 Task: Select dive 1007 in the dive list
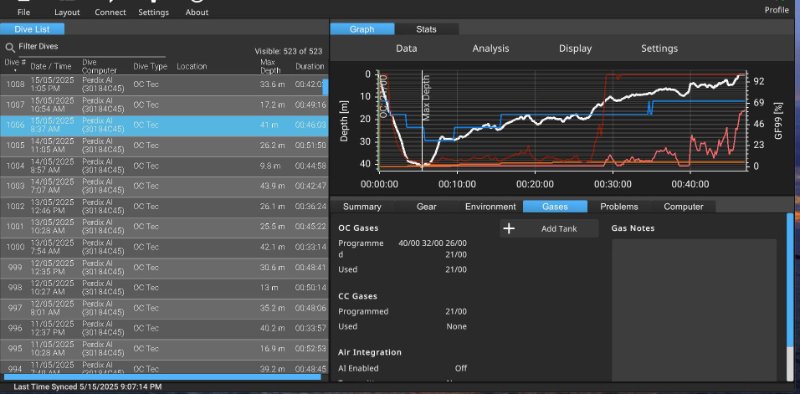click(x=163, y=105)
